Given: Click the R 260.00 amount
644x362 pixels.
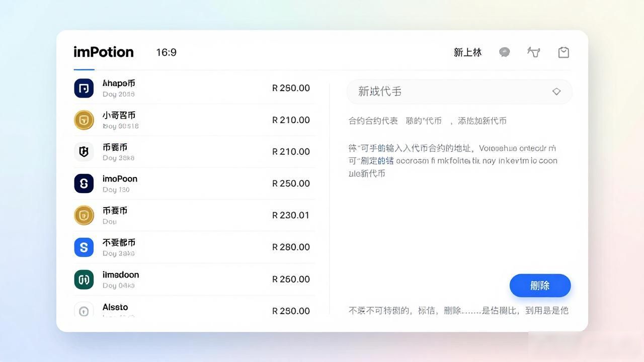Looking at the screenshot, I should 291,279.
